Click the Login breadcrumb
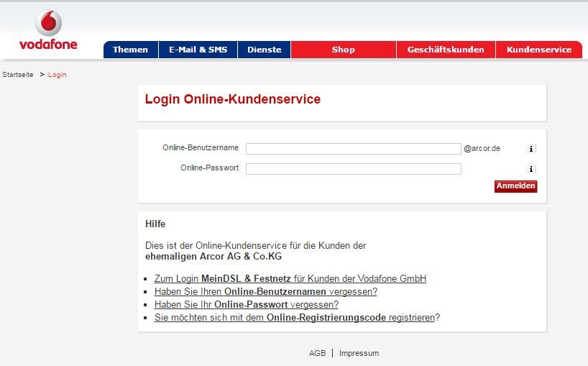 [57, 75]
